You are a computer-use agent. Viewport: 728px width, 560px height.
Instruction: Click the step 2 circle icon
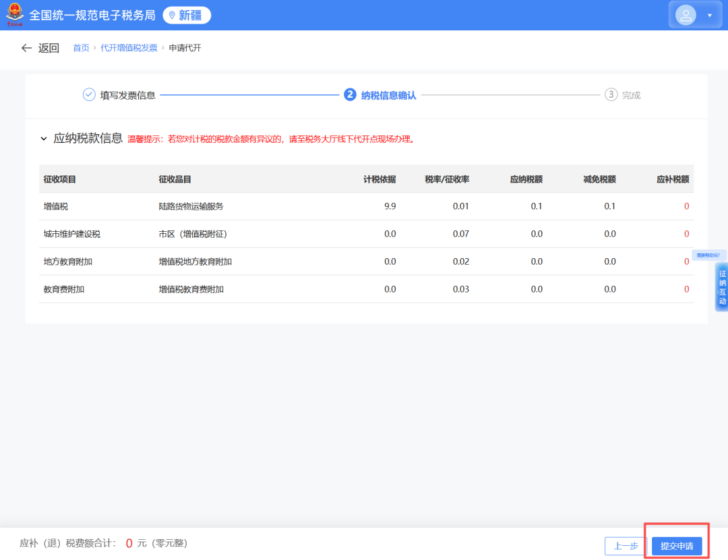(350, 95)
